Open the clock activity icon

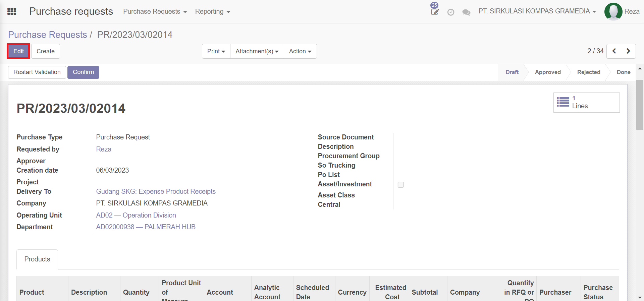(x=451, y=12)
